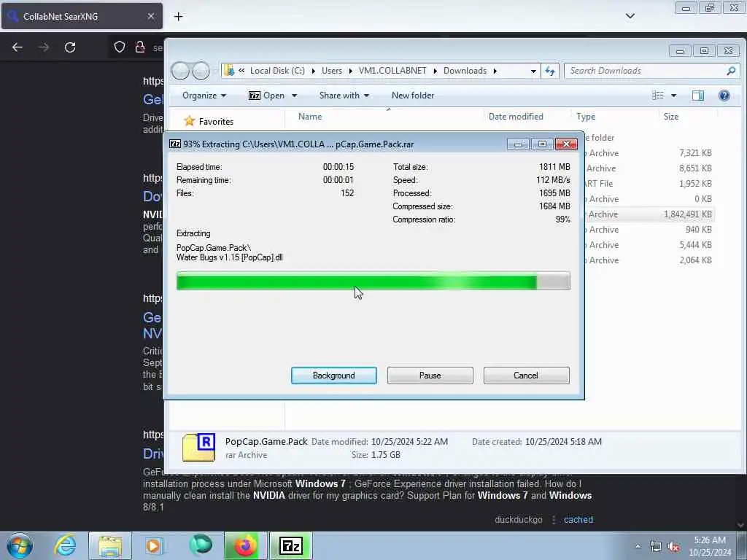The height and width of the screenshot is (560, 747).
Task: Refresh the Downloads folder address bar
Action: [x=550, y=71]
